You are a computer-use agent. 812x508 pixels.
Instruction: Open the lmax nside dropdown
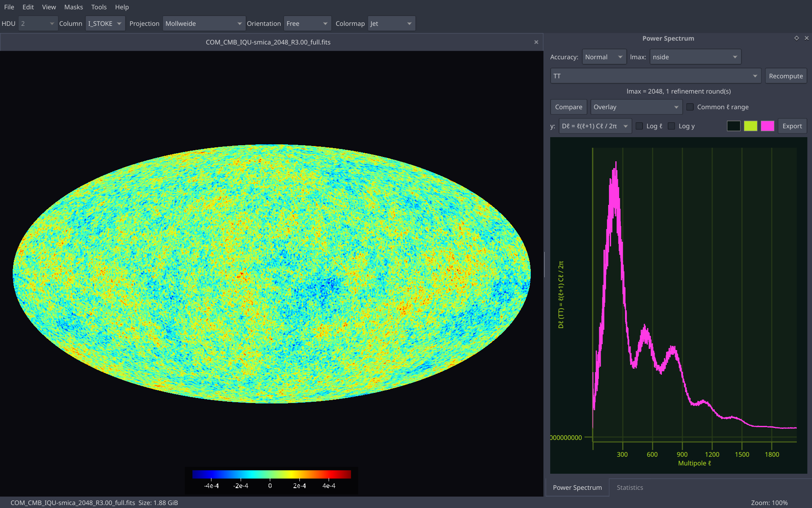695,57
